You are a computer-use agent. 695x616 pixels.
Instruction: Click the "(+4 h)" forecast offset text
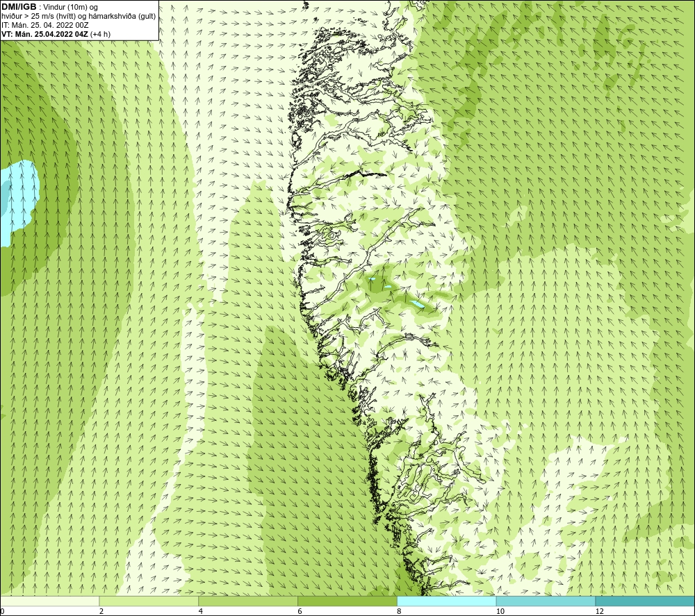click(100, 34)
